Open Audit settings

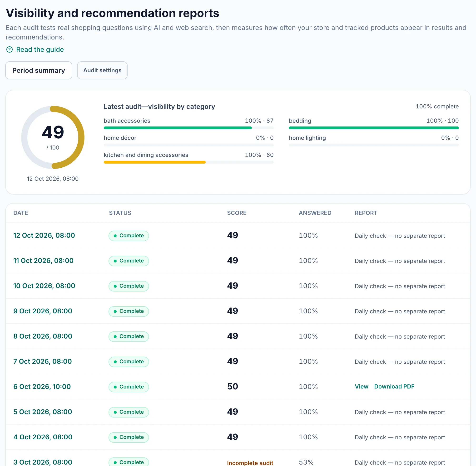(x=102, y=70)
